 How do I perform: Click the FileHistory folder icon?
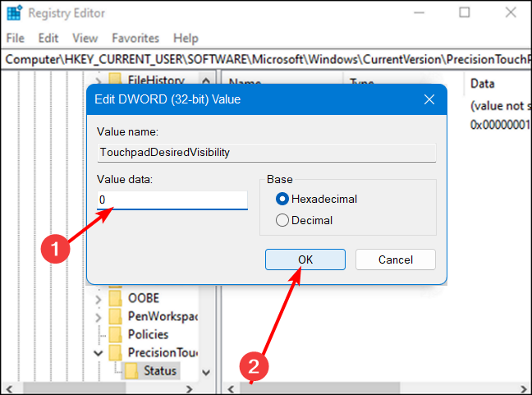coord(114,80)
